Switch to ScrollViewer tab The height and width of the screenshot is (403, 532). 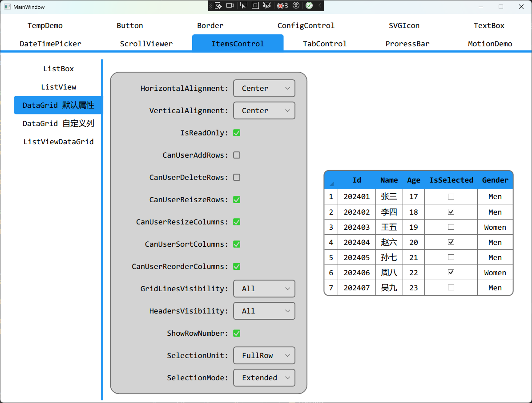click(x=146, y=44)
